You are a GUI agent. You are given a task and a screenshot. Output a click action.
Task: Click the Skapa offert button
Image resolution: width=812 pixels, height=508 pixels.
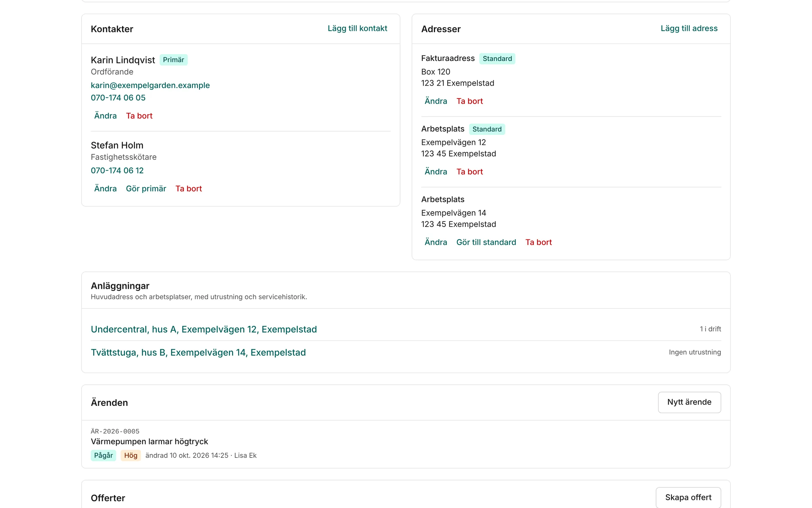coord(688,498)
